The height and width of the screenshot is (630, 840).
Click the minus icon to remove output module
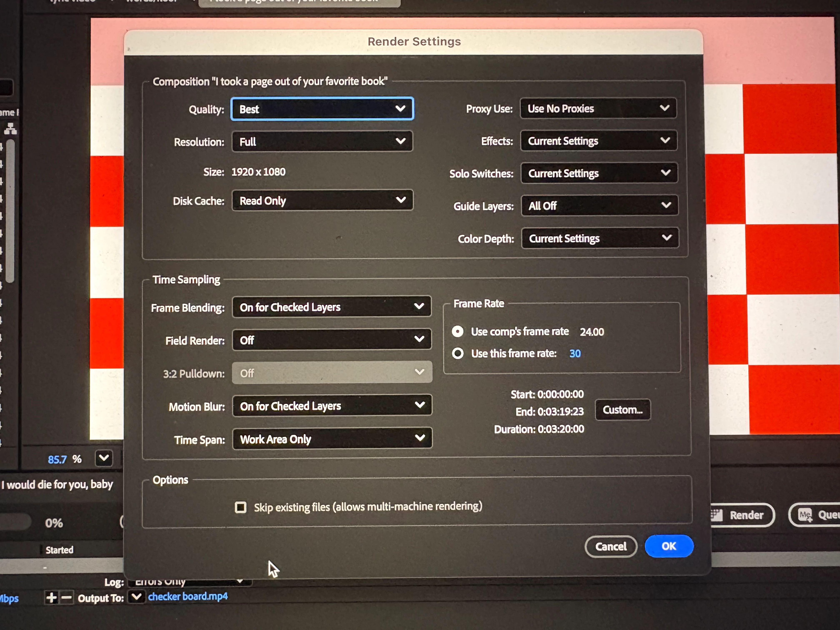tap(66, 598)
